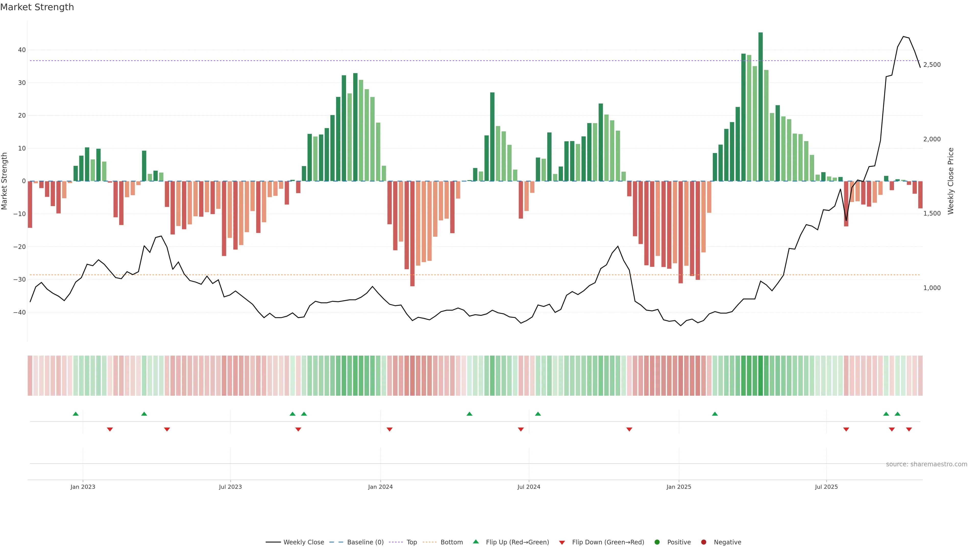Click the 2,500 right axis tick label
Screen dimensions: 980x551
(932, 65)
